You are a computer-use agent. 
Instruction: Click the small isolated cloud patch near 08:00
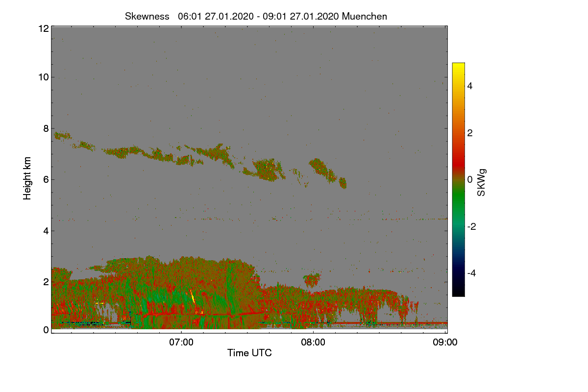(312, 280)
